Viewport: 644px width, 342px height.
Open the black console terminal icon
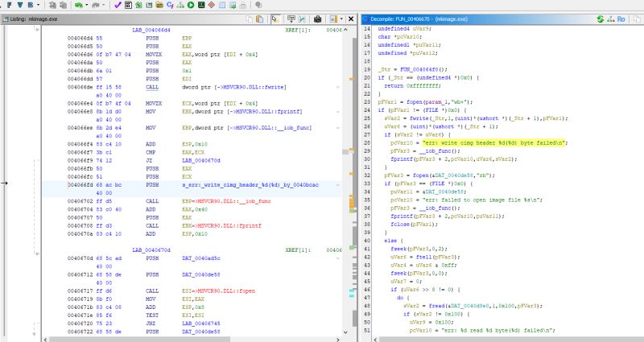click(201, 6)
